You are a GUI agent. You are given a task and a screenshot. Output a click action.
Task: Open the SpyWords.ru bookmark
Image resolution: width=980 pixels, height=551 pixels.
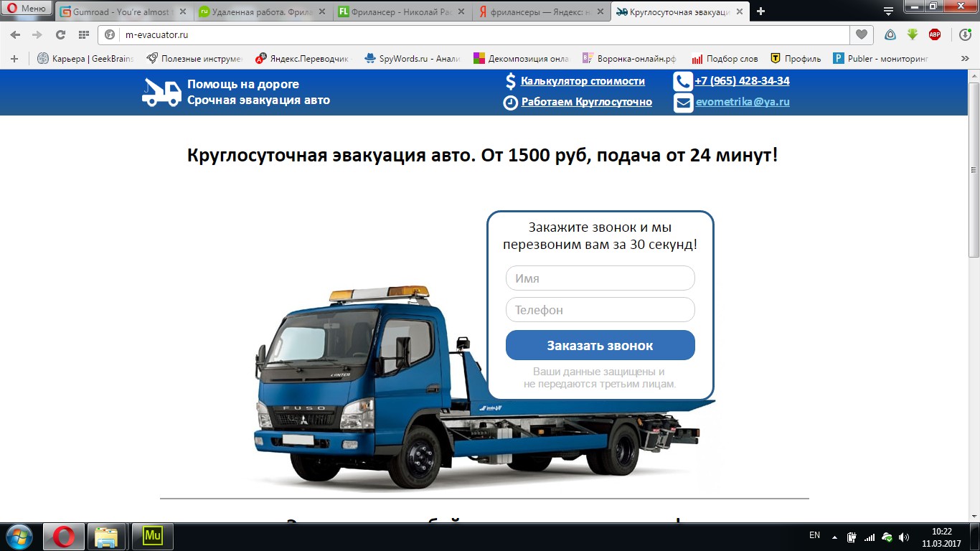(x=413, y=59)
